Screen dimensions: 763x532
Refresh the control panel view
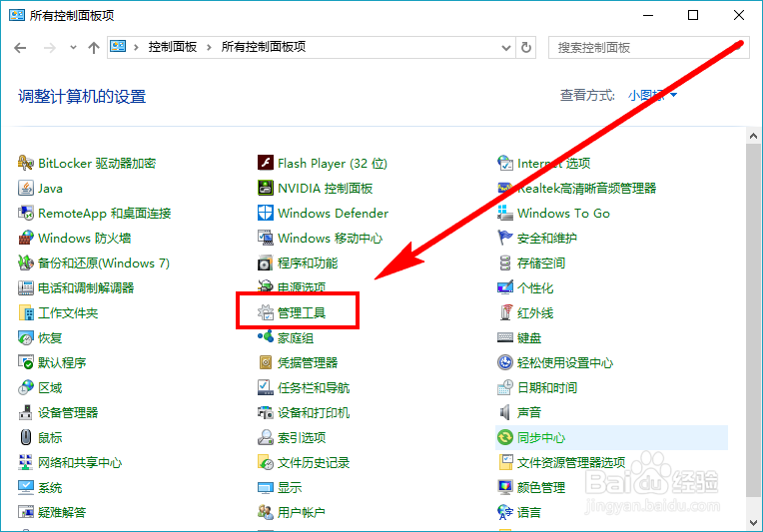click(526, 48)
